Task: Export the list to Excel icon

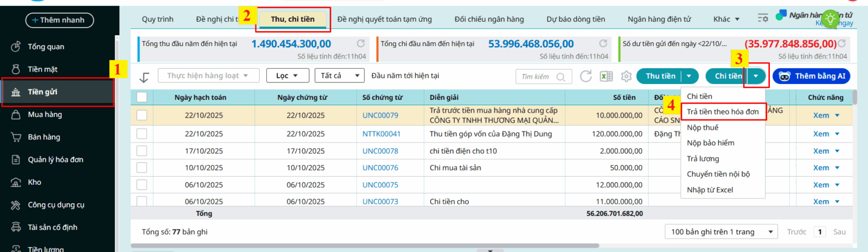Action: (x=606, y=76)
